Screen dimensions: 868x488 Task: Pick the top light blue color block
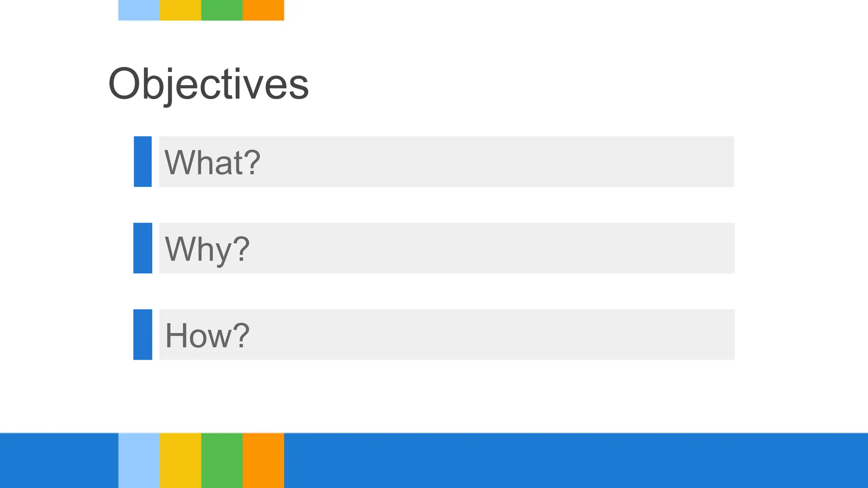click(139, 10)
